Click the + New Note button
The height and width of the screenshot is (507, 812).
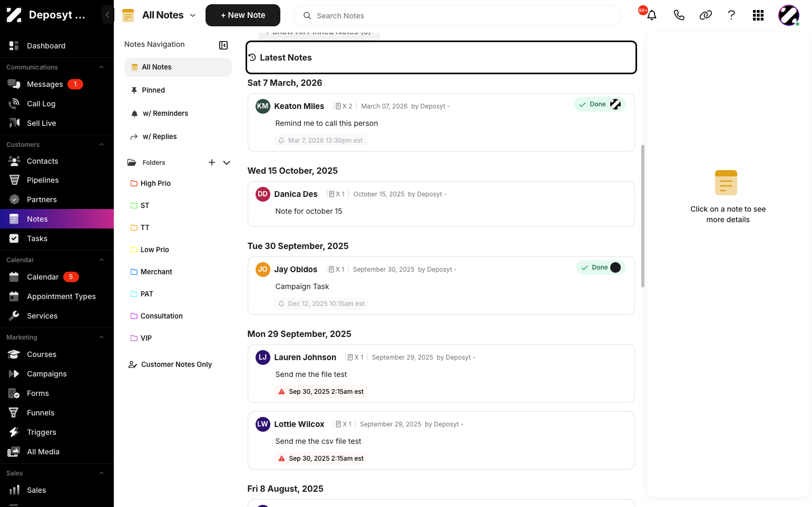click(x=243, y=15)
